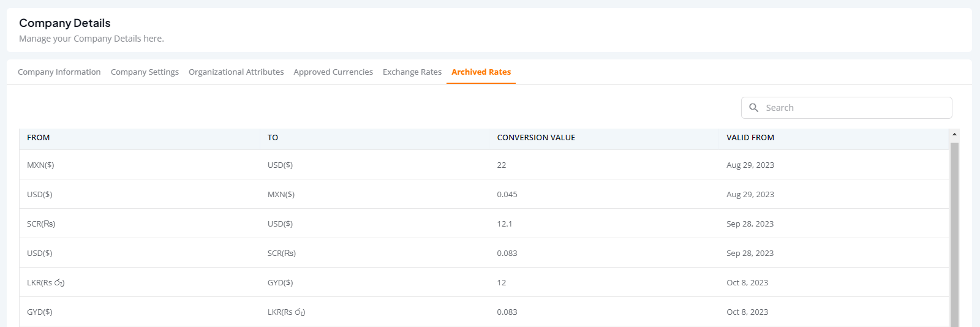Image resolution: width=980 pixels, height=327 pixels.
Task: Click the TO column header
Action: click(273, 138)
